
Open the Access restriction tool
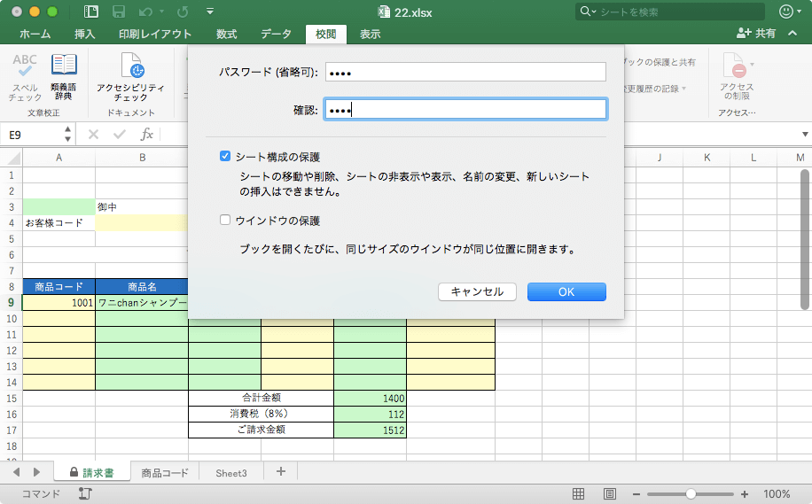tap(736, 76)
